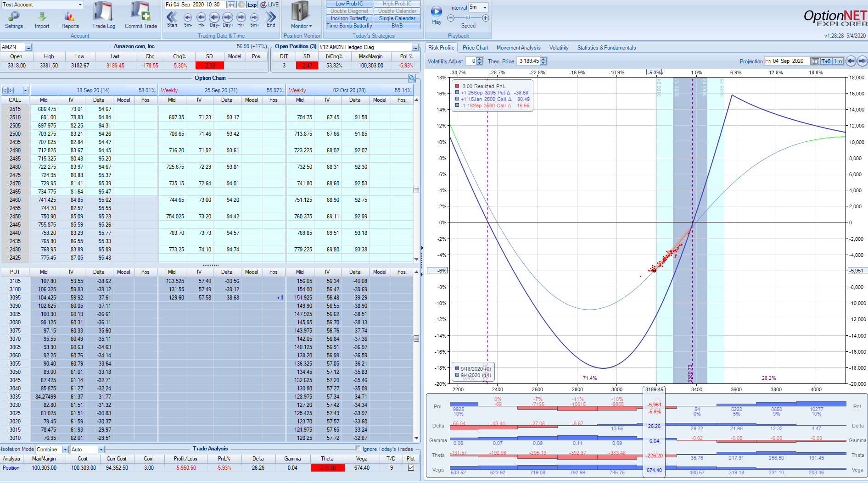Screen dimensions: 868x483
Task: Switch to the Price Chart tab
Action: [x=476, y=47]
